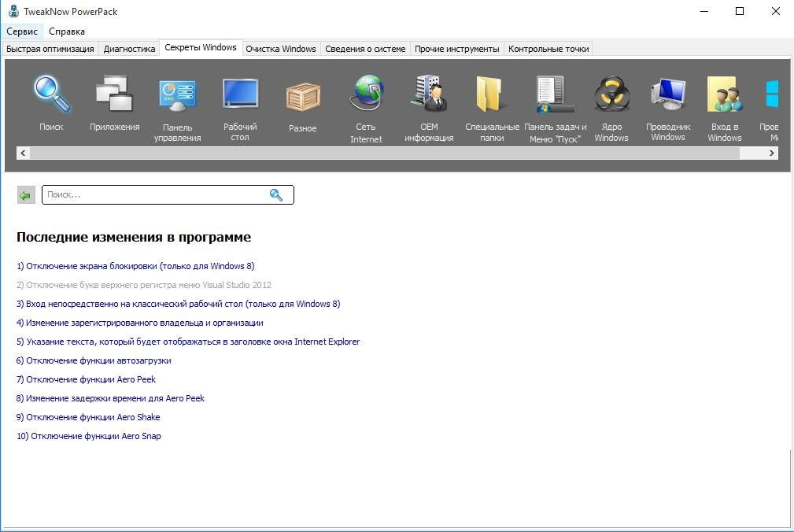Screen dimensions: 794x532
Task: Open link about Internet Explorer window title
Action: coord(188,342)
